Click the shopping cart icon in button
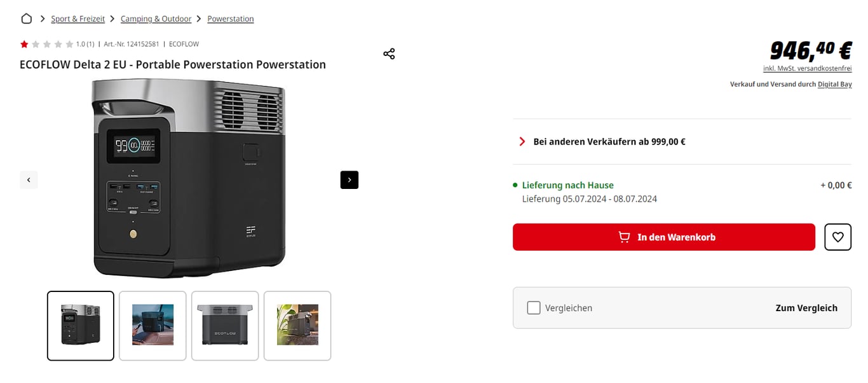Image resolution: width=868 pixels, height=383 pixels. point(624,237)
